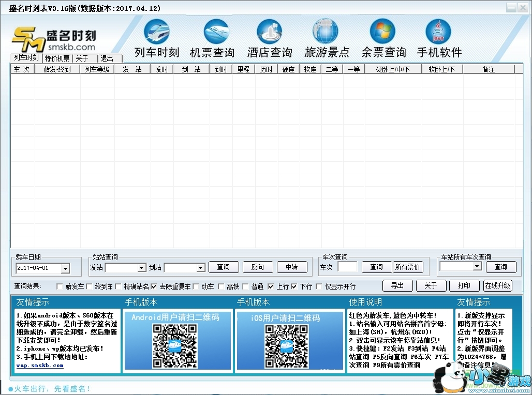Sort by the 发时 column header
The height and width of the screenshot is (395, 532).
[161, 69]
